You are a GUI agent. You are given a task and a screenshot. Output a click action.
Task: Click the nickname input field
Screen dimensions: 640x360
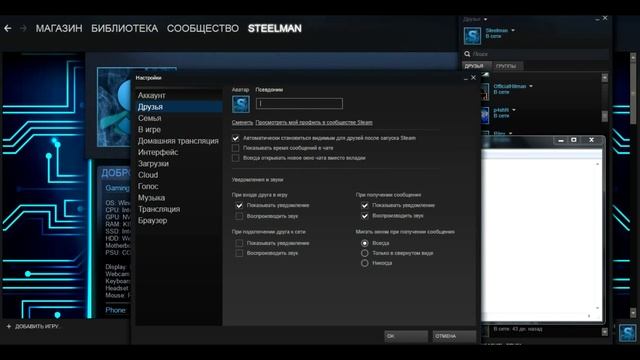click(x=299, y=104)
